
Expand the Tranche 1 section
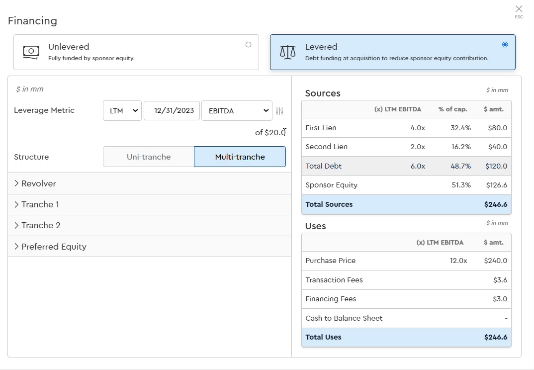point(150,204)
